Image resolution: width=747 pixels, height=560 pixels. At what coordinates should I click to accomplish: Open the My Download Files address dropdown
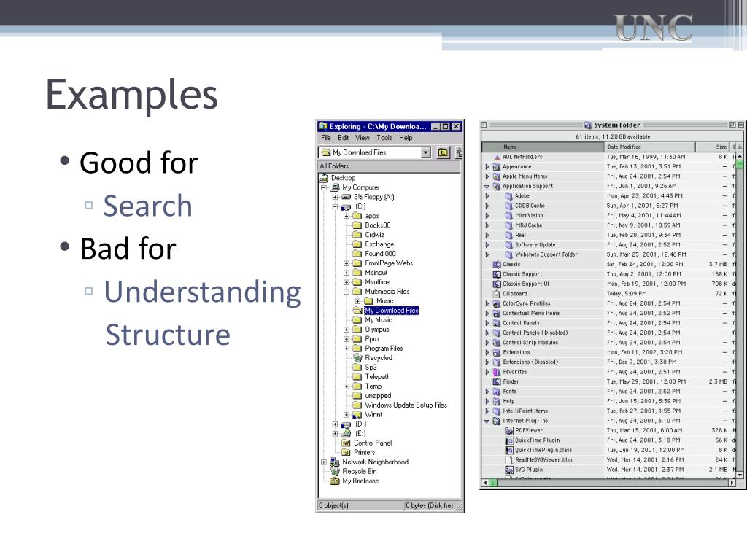[426, 152]
